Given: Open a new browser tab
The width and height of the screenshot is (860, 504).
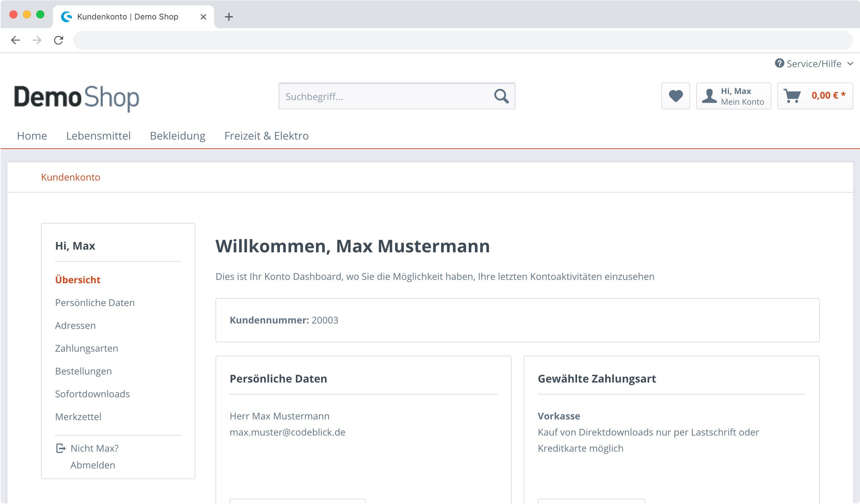Looking at the screenshot, I should [x=229, y=17].
